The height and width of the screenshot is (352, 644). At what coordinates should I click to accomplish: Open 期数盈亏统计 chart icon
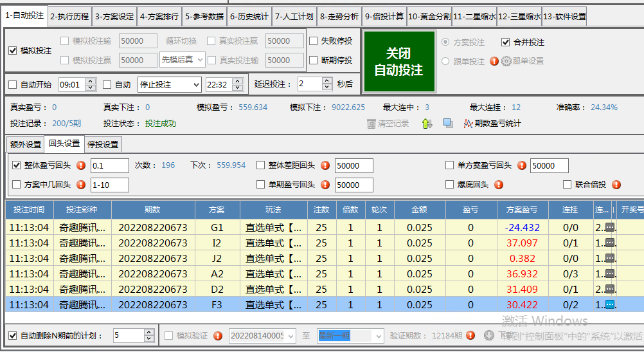pyautogui.click(x=468, y=124)
